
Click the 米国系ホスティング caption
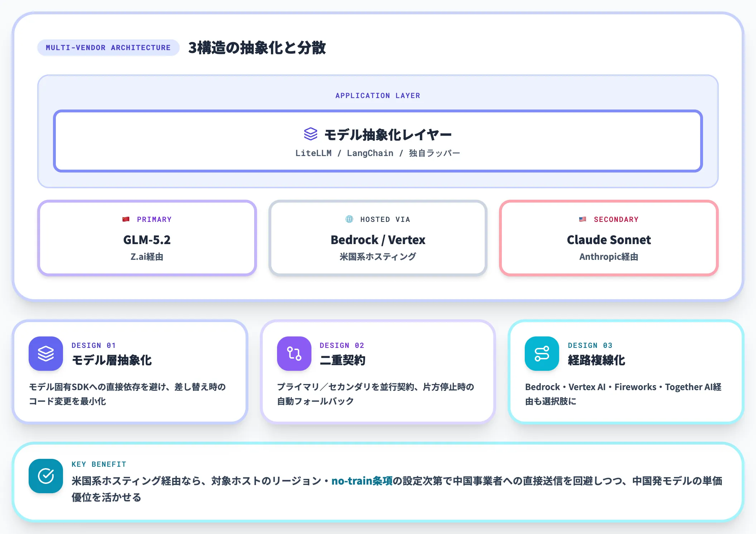coord(378,257)
